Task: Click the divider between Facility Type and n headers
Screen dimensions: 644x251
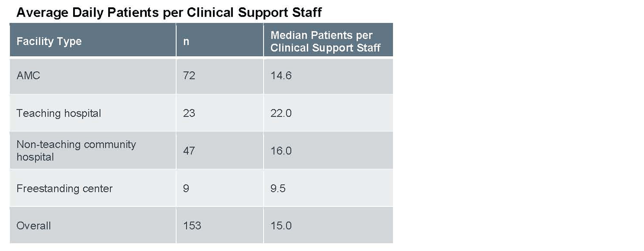Action: coord(176,40)
